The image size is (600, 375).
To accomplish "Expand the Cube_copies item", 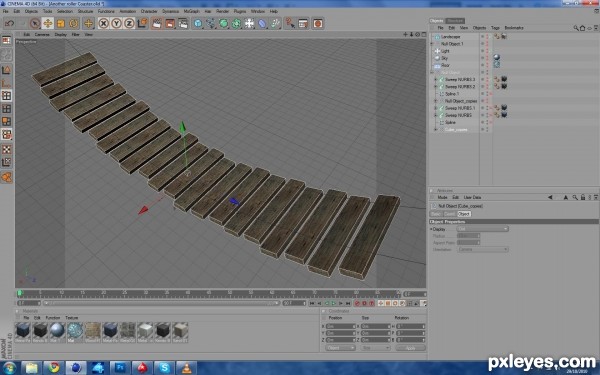I will (435, 130).
